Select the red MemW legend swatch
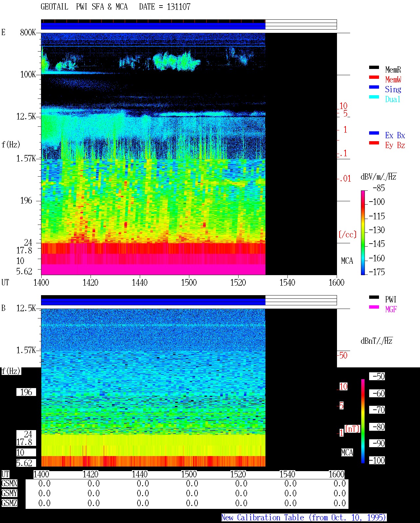The height and width of the screenshot is (523, 420). [374, 77]
